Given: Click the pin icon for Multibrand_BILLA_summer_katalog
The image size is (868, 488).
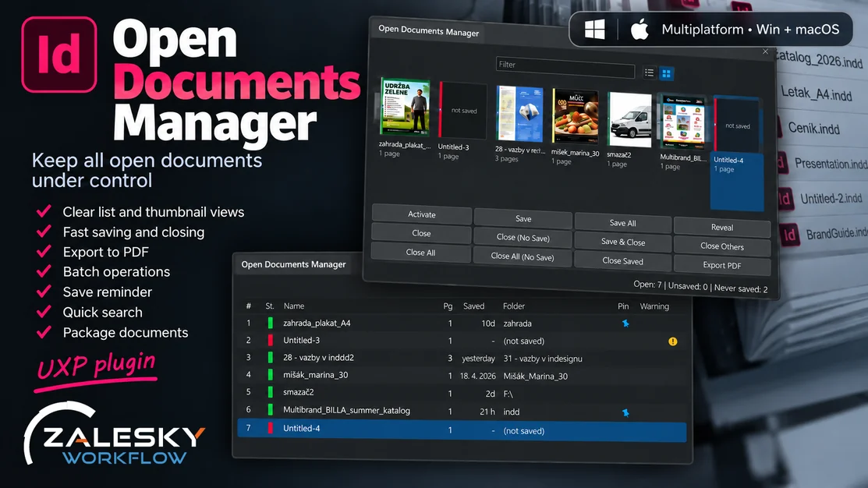Looking at the screenshot, I should (625, 412).
